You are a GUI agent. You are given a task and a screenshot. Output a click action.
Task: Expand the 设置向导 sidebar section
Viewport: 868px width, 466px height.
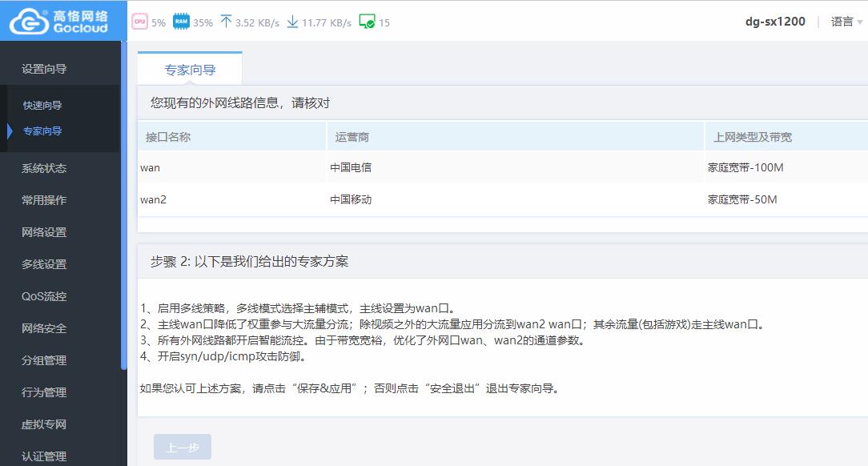tap(44, 69)
